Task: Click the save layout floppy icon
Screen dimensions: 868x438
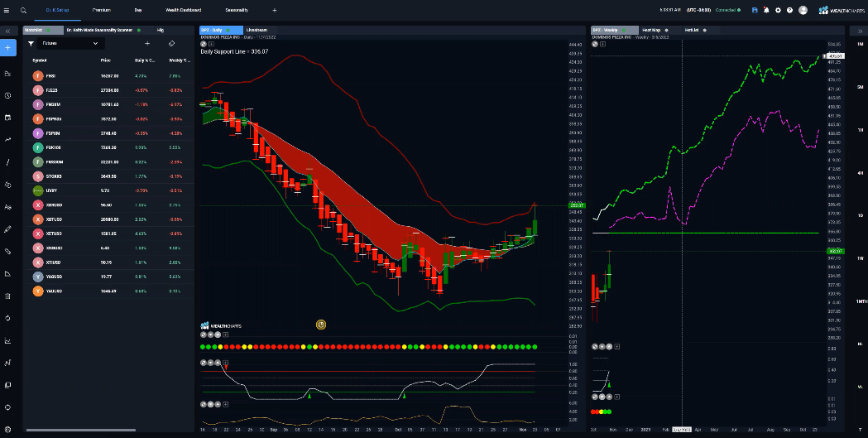Action: pos(755,10)
